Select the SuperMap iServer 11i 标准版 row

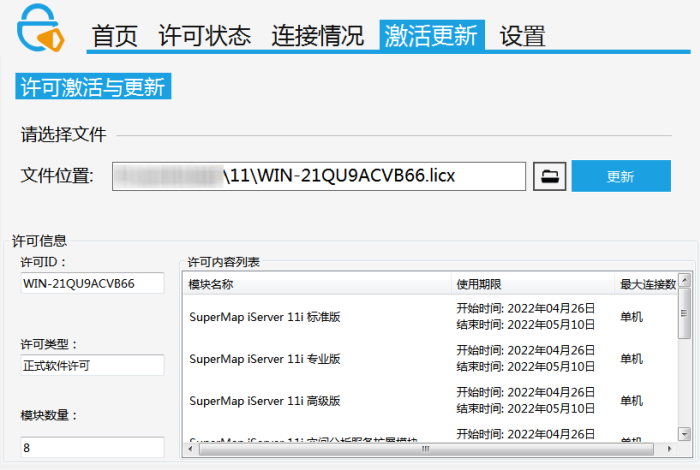click(430, 316)
